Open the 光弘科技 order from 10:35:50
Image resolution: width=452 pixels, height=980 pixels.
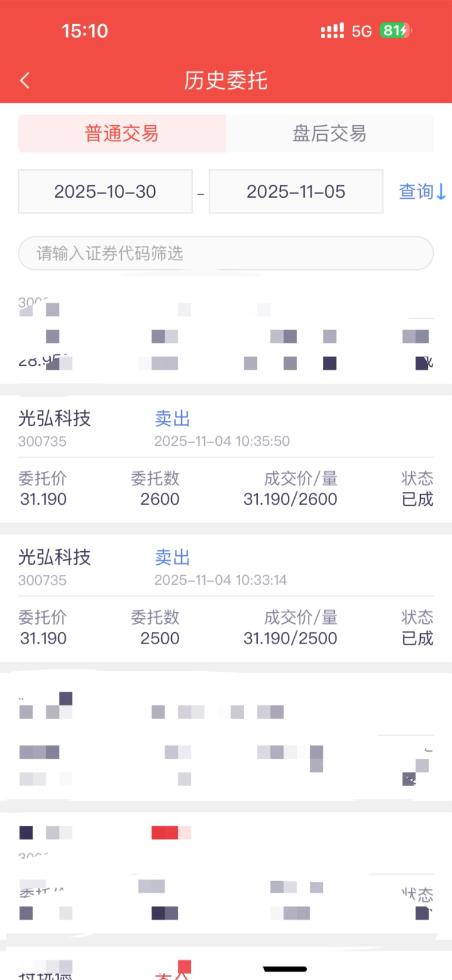point(55,419)
